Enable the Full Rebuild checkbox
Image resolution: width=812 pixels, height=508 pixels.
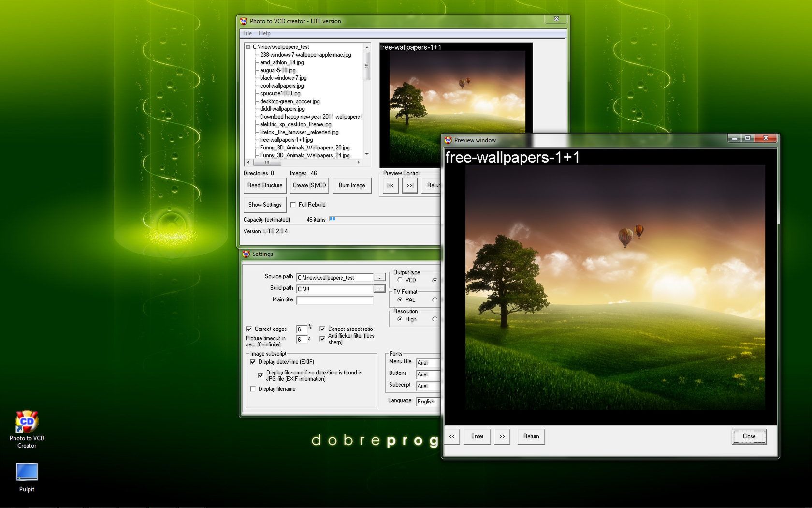point(293,205)
